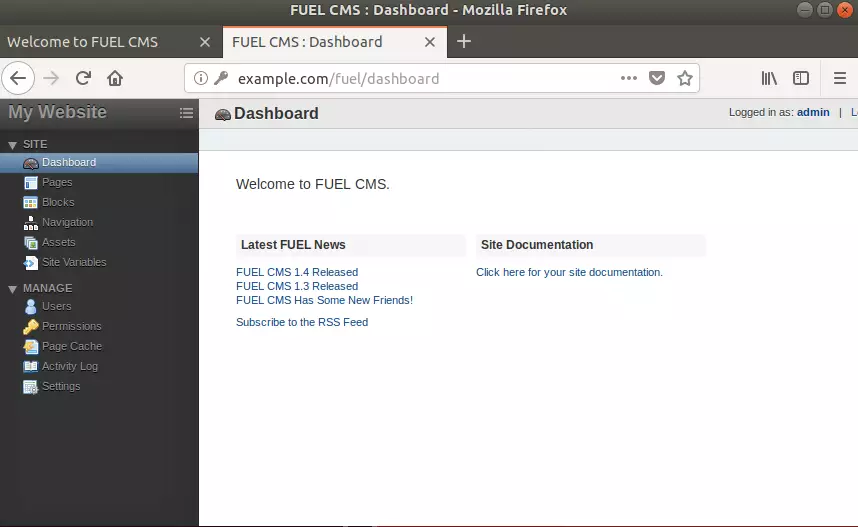Click the Users person icon
Screen dimensions: 858x527
[x=31, y=306]
